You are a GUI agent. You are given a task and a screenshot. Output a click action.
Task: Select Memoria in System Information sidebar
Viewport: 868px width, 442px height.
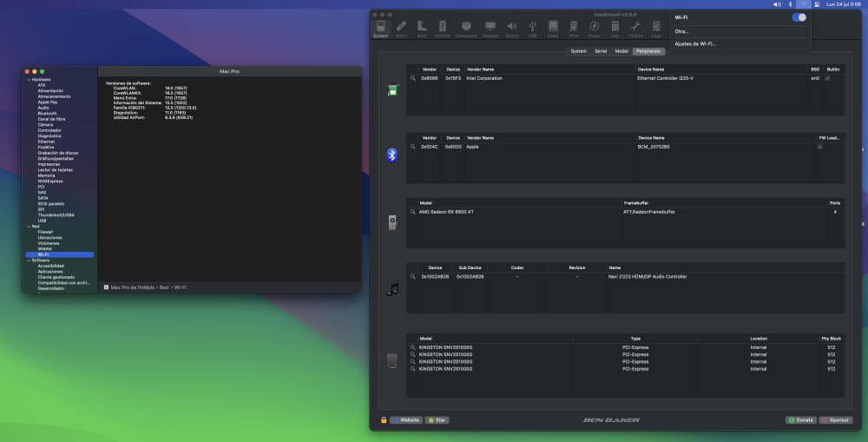click(46, 175)
